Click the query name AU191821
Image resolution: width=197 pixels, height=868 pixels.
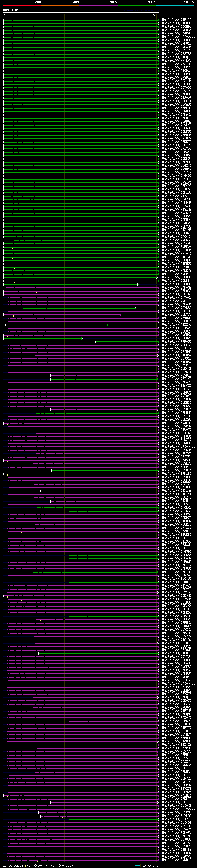(11, 10)
